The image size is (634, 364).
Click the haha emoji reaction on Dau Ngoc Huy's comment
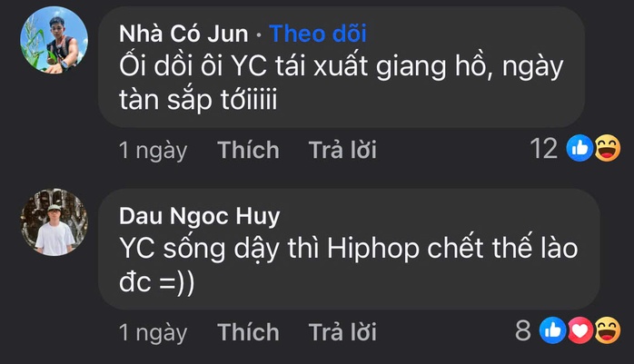(605, 331)
